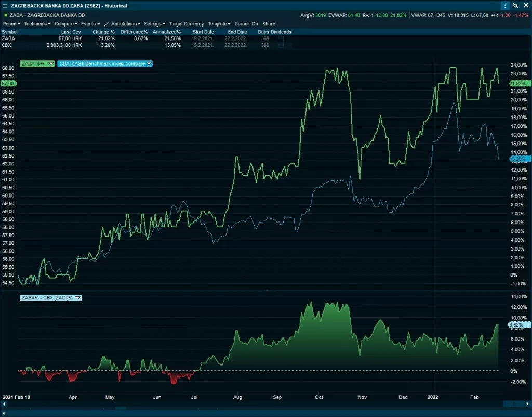Open the window options three-dot menu
The width and height of the screenshot is (532, 417).
505,6
